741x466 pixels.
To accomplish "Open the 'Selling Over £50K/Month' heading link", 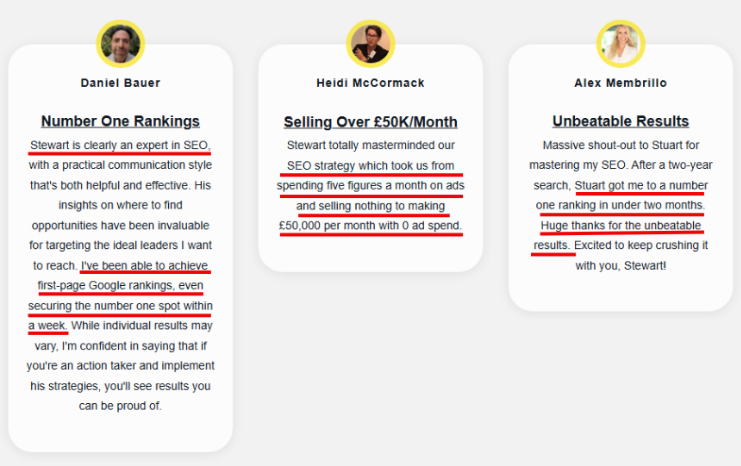I will point(370,122).
